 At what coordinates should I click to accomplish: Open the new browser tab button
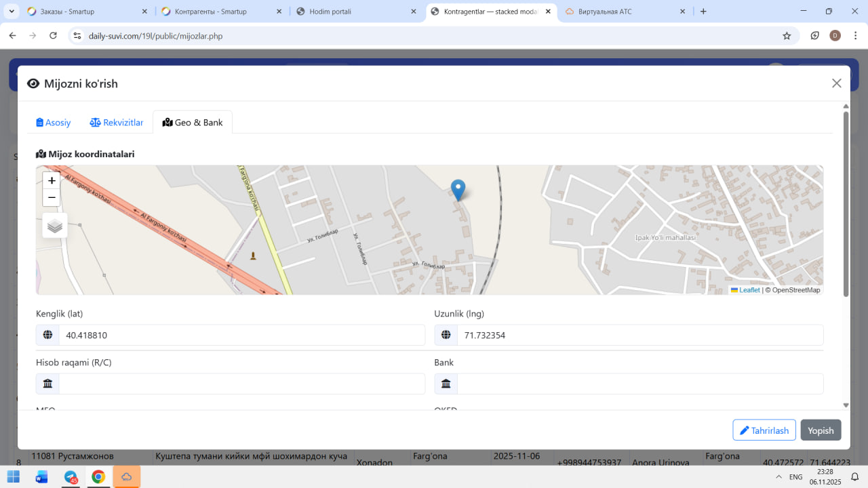(703, 12)
